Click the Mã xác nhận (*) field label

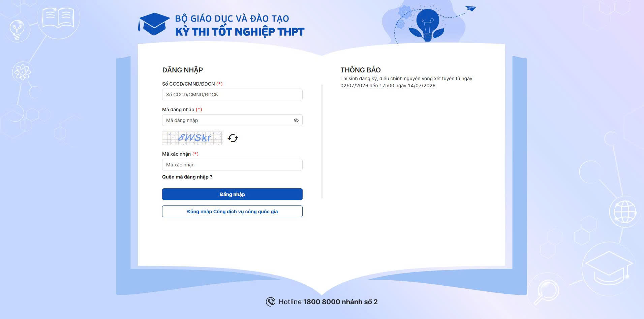pos(180,154)
